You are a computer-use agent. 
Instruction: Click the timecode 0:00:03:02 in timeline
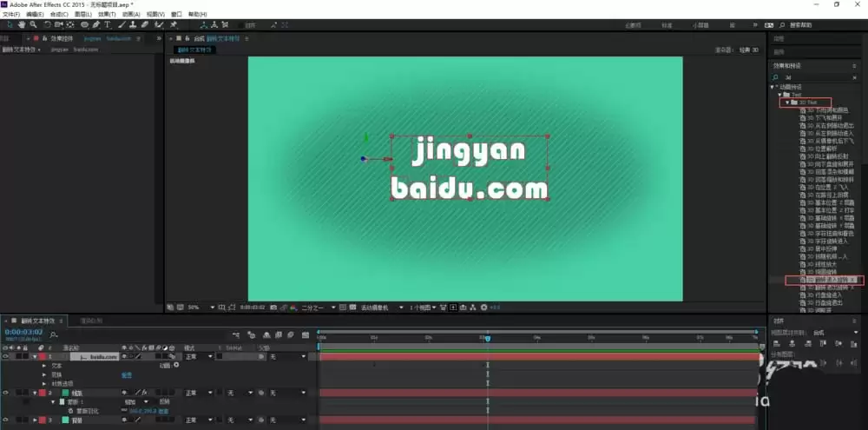(23, 332)
